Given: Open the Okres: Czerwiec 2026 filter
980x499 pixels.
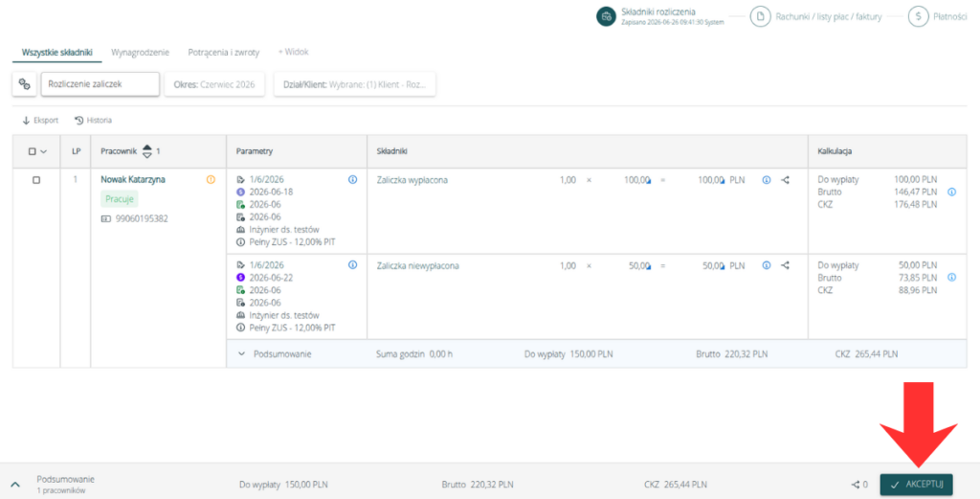Looking at the screenshot, I should pyautogui.click(x=214, y=84).
